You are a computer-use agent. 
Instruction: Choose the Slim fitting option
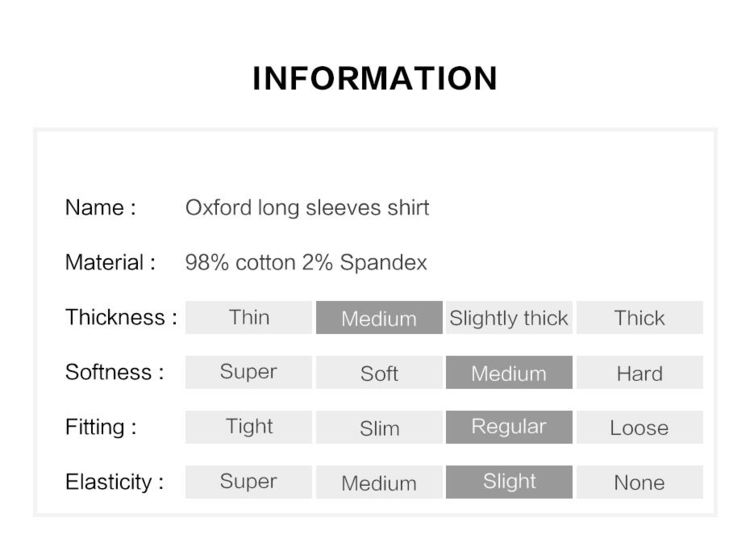click(379, 427)
